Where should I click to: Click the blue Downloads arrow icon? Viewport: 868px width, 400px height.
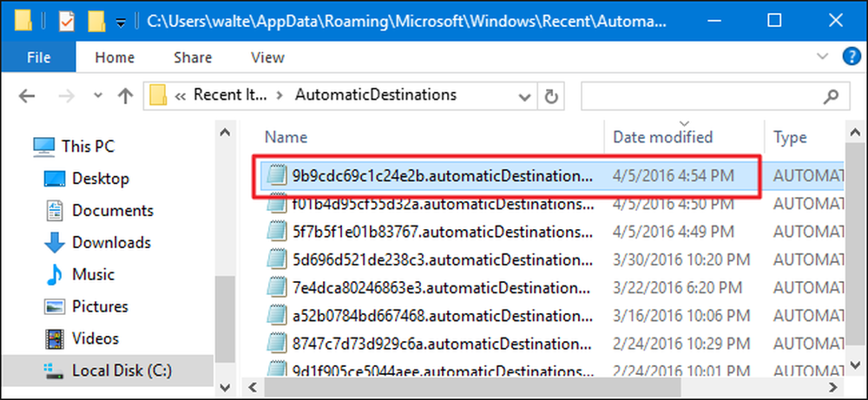(55, 243)
